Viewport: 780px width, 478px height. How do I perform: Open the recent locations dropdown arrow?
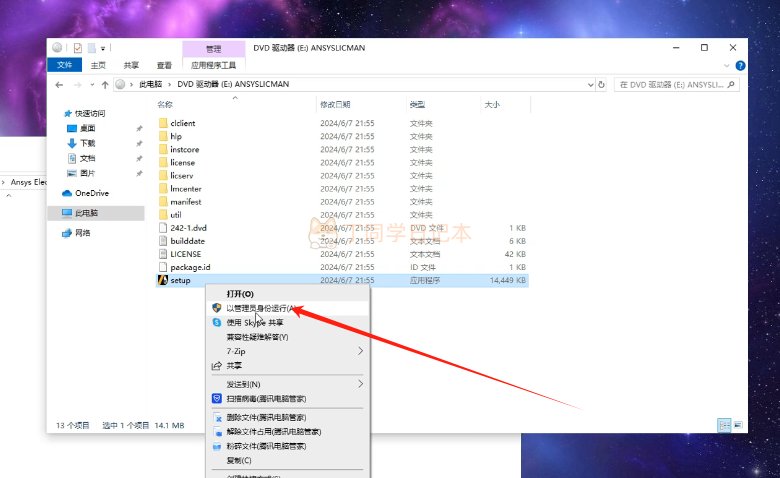click(x=93, y=85)
